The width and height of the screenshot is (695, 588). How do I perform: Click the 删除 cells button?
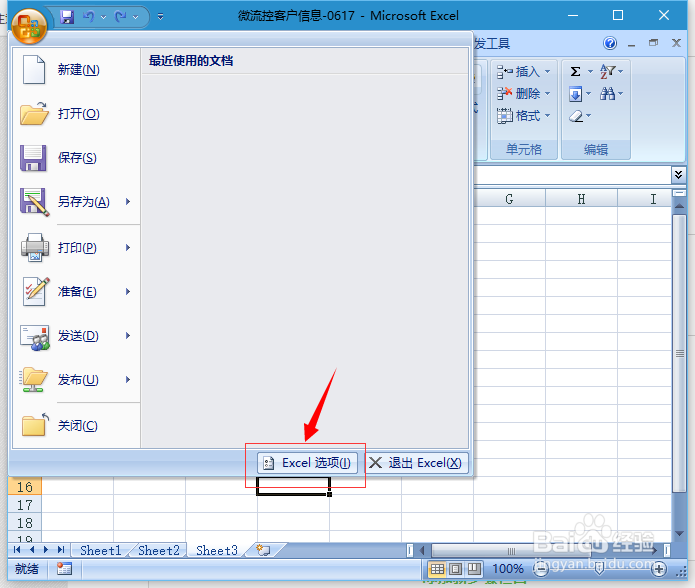tap(523, 93)
